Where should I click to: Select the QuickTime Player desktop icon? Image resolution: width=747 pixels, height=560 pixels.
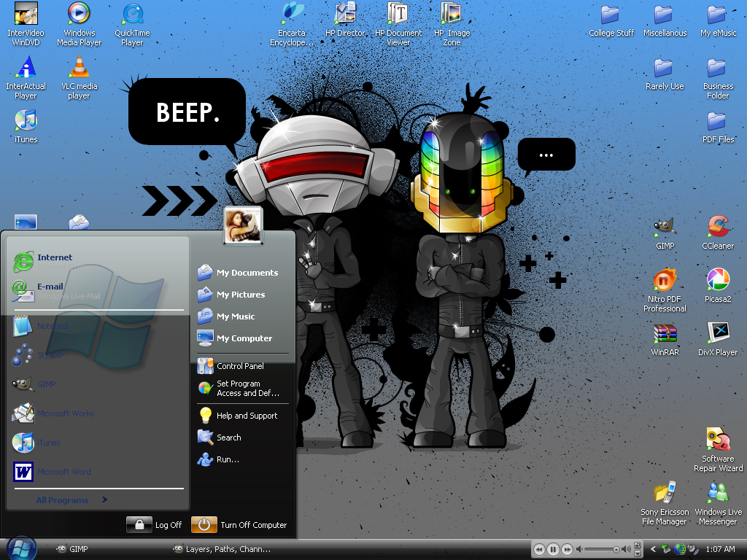(133, 24)
